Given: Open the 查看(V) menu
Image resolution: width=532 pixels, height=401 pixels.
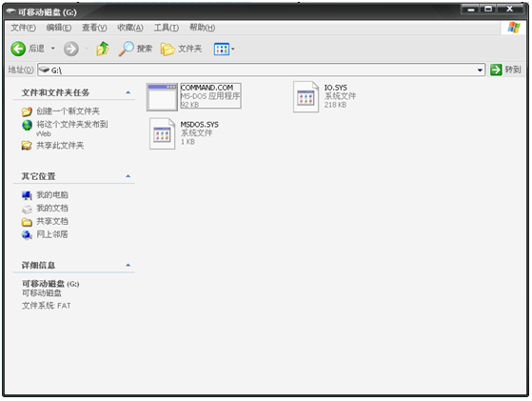Looking at the screenshot, I should [x=94, y=28].
